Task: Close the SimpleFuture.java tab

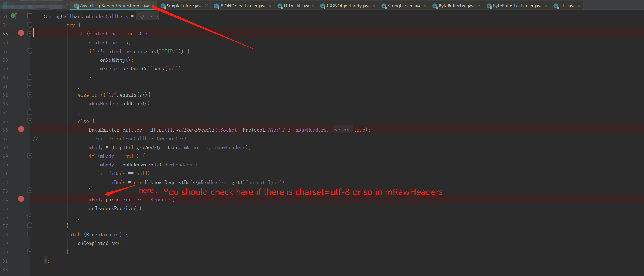Action: click(206, 6)
